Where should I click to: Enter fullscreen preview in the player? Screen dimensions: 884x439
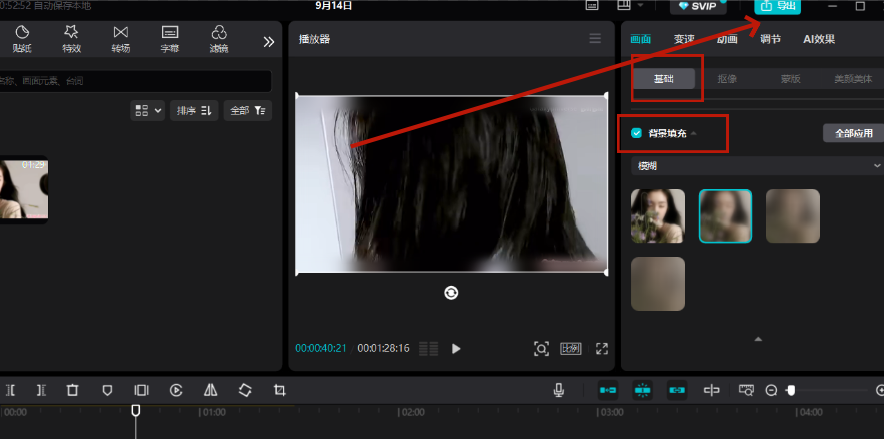tap(602, 348)
